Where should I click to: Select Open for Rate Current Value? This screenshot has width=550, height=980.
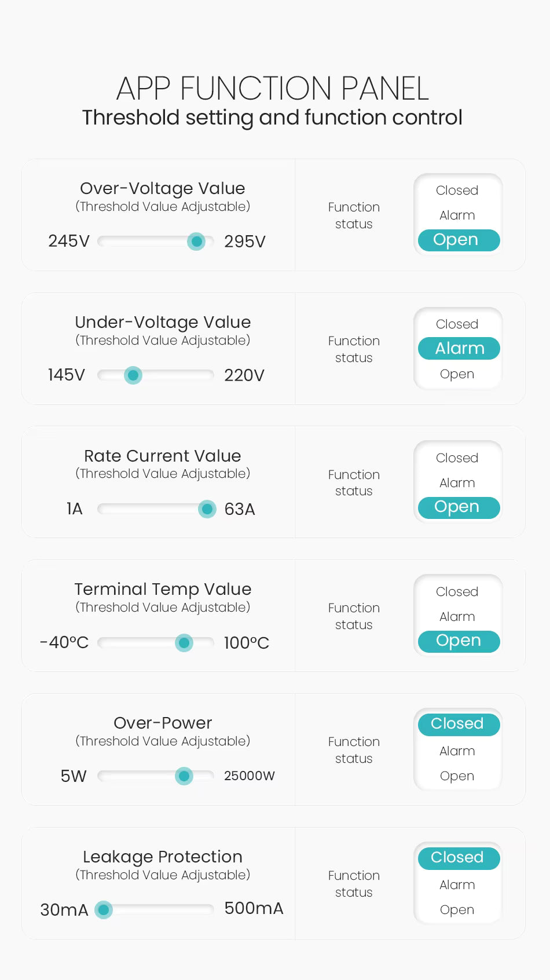458,507
